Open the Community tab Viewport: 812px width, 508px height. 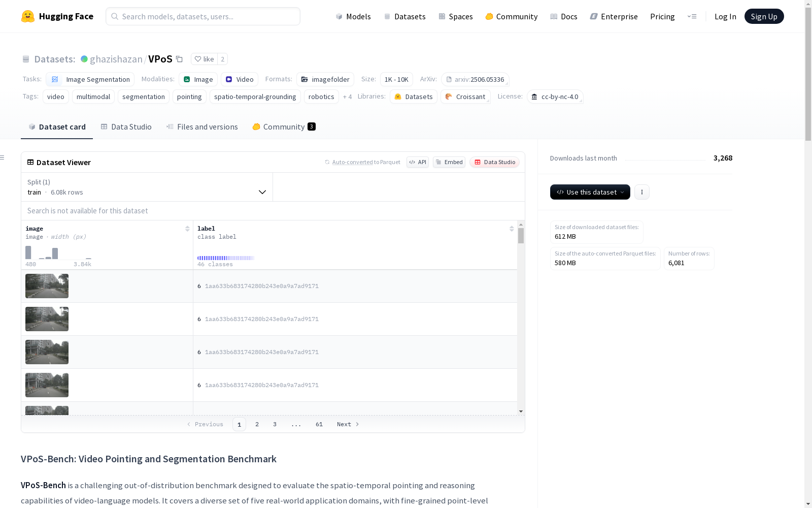(x=284, y=127)
